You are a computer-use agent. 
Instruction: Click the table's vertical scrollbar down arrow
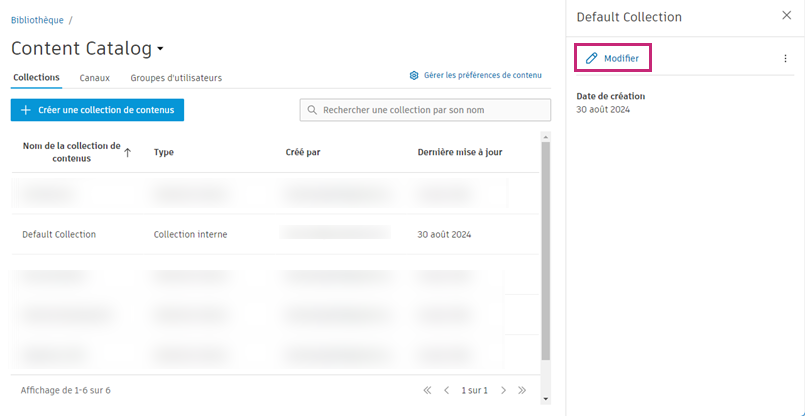545,399
